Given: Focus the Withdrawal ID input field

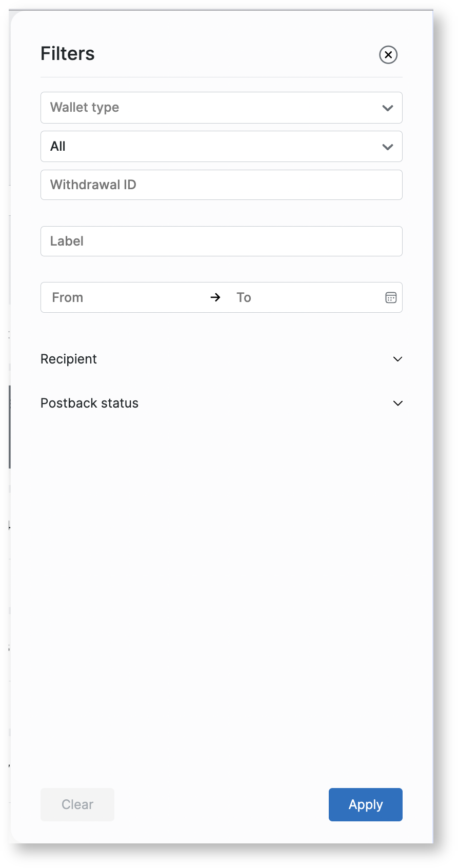Looking at the screenshot, I should click(221, 185).
